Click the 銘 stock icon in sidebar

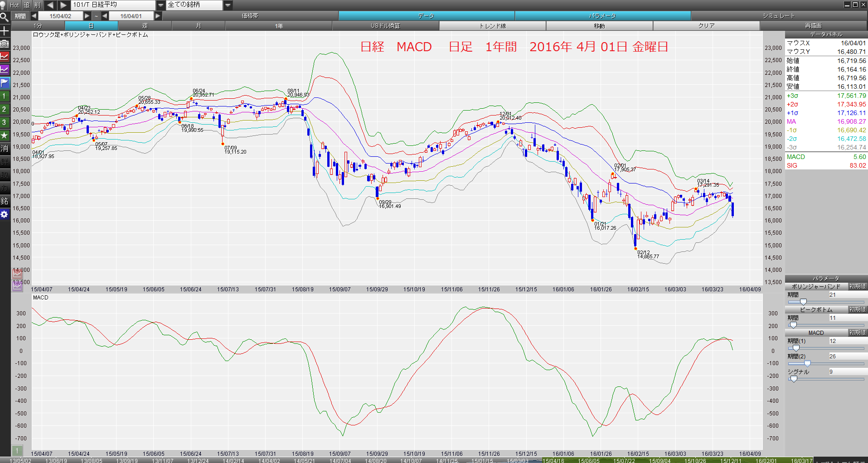click(5, 201)
